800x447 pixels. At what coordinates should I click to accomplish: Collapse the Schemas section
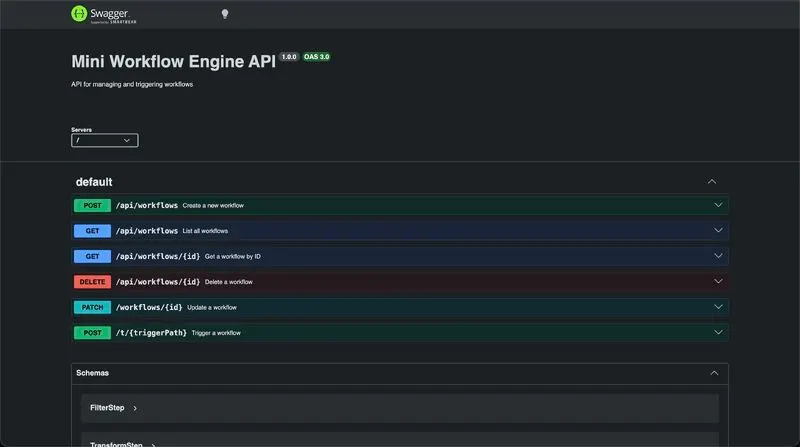pyautogui.click(x=714, y=373)
